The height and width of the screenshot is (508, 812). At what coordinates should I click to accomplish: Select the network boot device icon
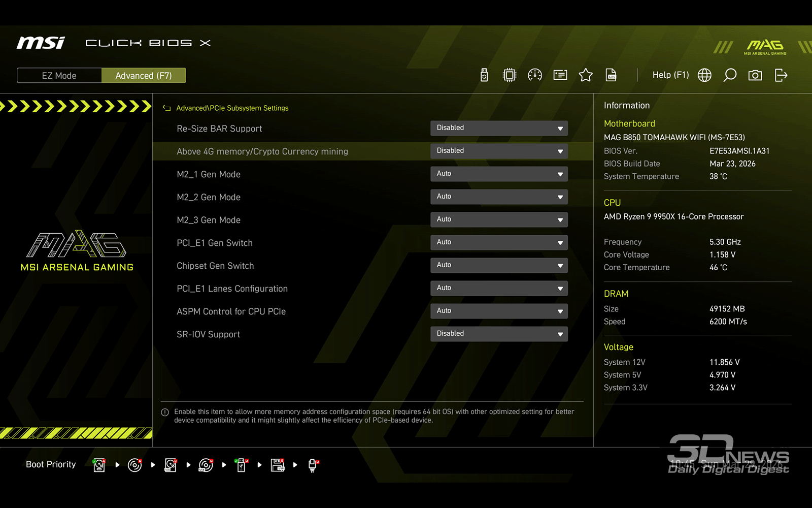(x=313, y=465)
